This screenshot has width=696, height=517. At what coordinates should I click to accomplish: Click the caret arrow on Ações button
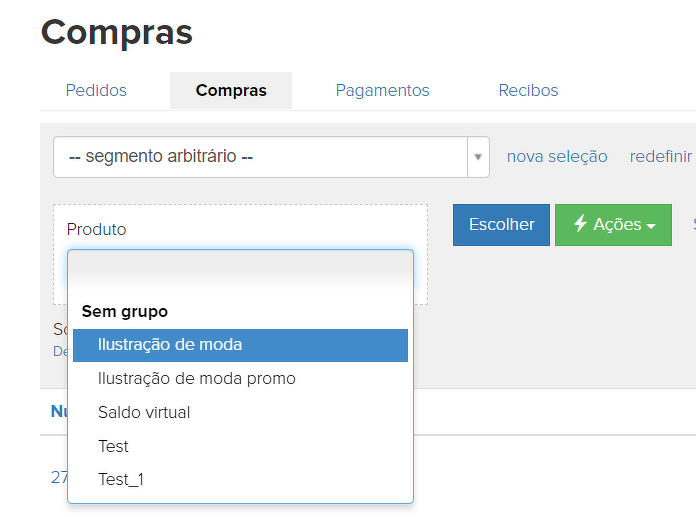point(651,226)
